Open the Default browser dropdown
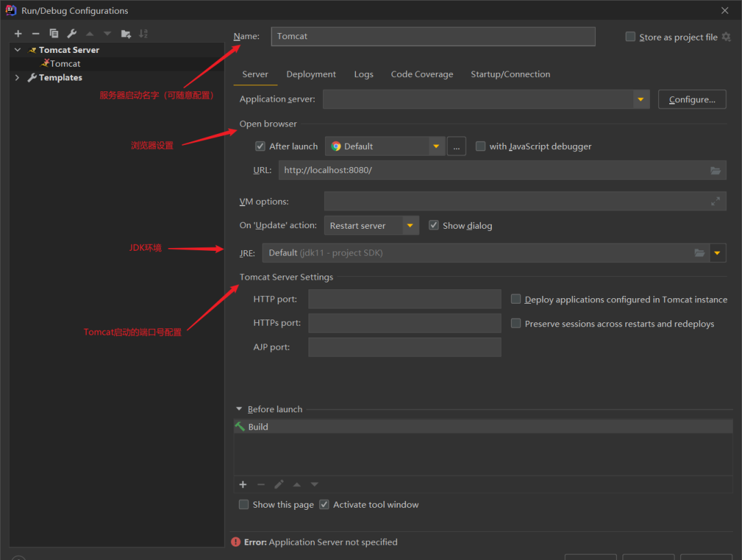The image size is (742, 560). [436, 147]
